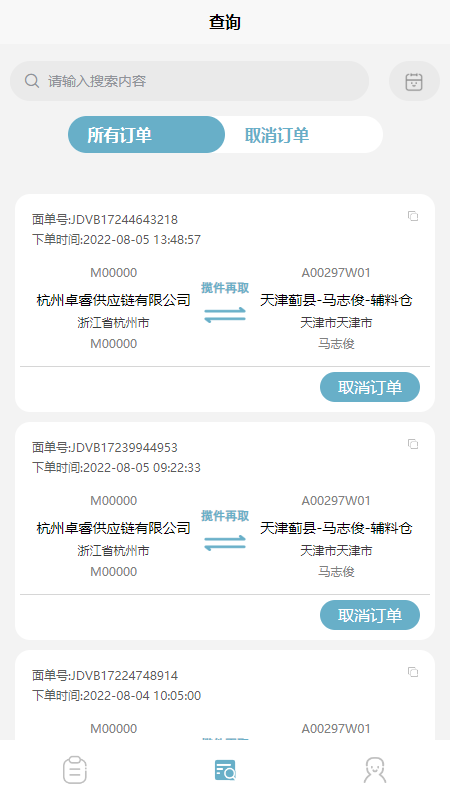Click the search magnifier icon
This screenshot has width=450, height=800.
(32, 81)
